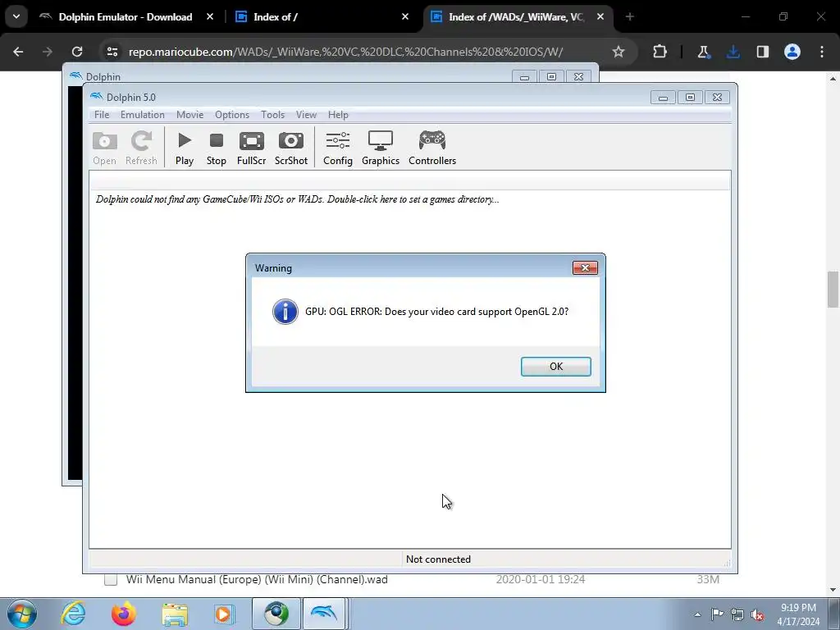Click the Open toolbar icon
The height and width of the screenshot is (630, 840).
coord(104,148)
